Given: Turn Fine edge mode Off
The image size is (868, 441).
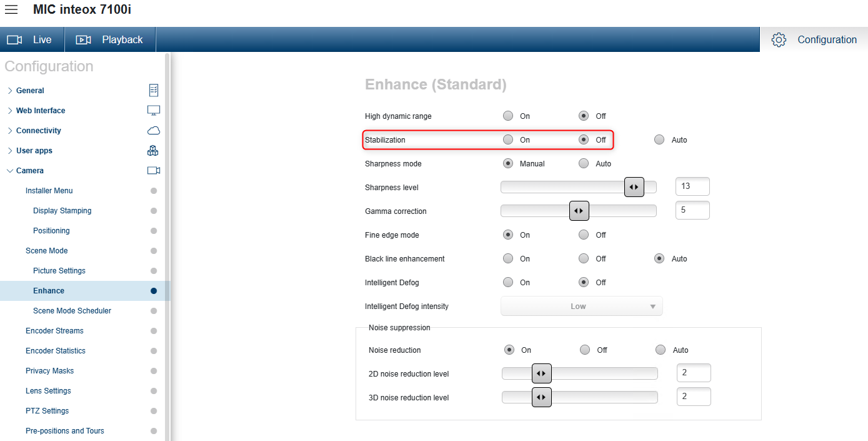Looking at the screenshot, I should [x=584, y=235].
